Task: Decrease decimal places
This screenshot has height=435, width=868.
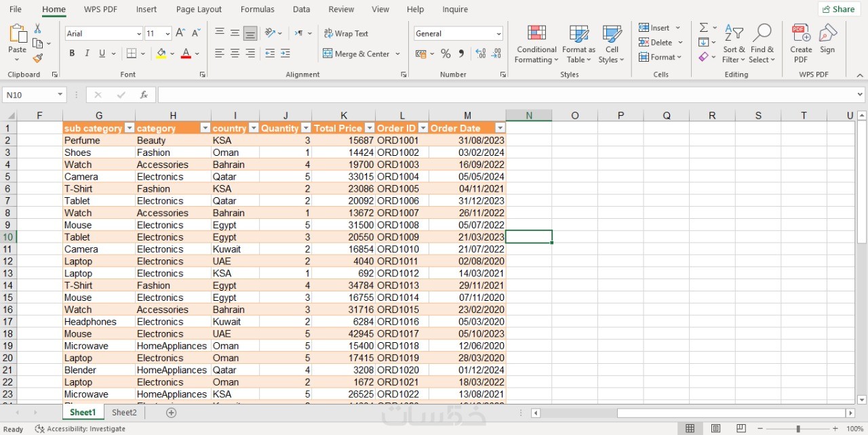Action: 496,54
